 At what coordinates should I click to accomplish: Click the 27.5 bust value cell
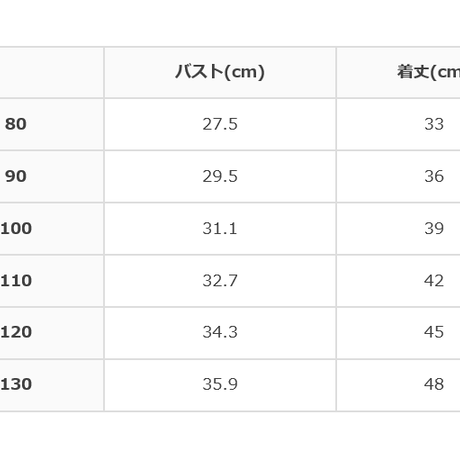[x=220, y=124]
